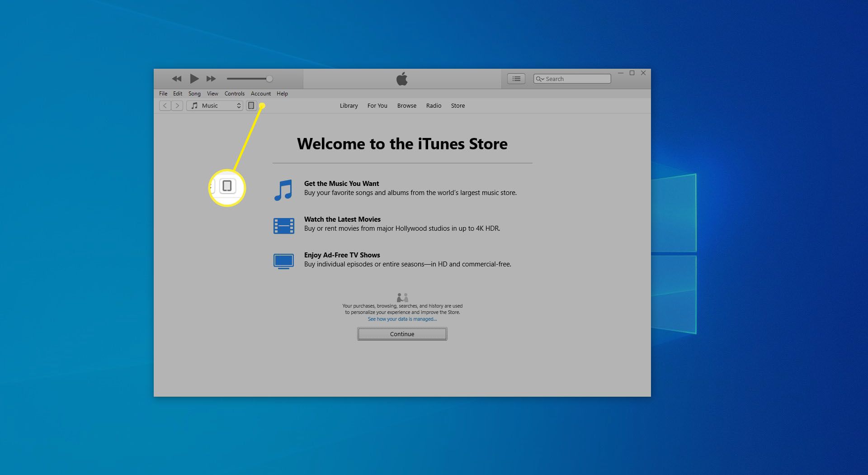The image size is (868, 475).
Task: Open 'See how your data is managed' link
Action: click(402, 319)
